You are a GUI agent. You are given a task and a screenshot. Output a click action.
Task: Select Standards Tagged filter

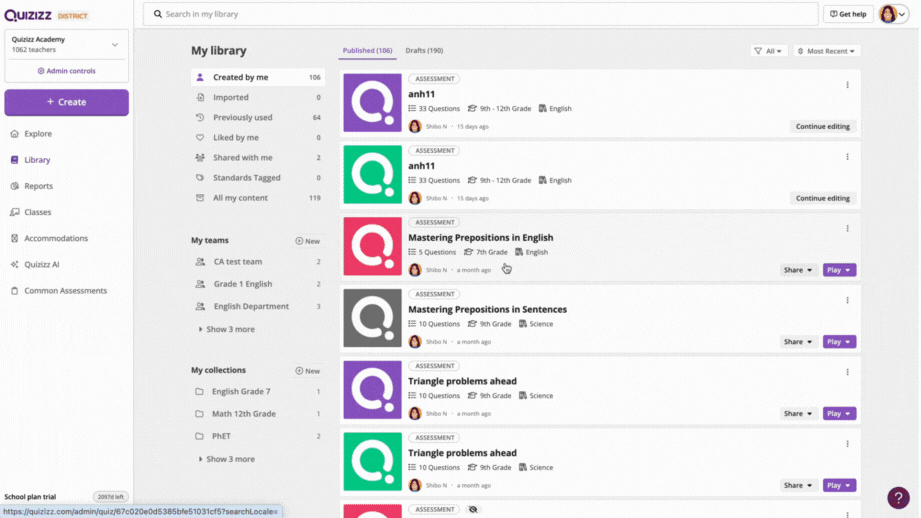click(x=258, y=177)
